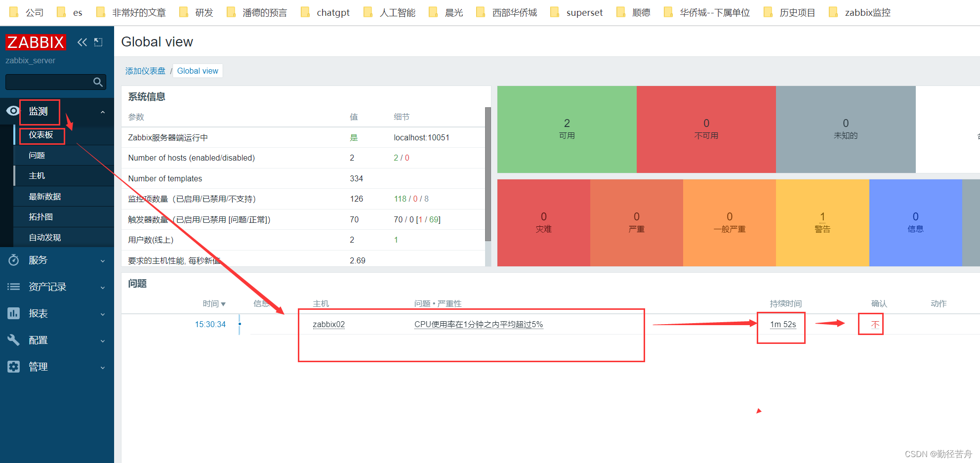The height and width of the screenshot is (463, 980).
Task: Click the Monitoring eye icon
Action: click(x=13, y=111)
